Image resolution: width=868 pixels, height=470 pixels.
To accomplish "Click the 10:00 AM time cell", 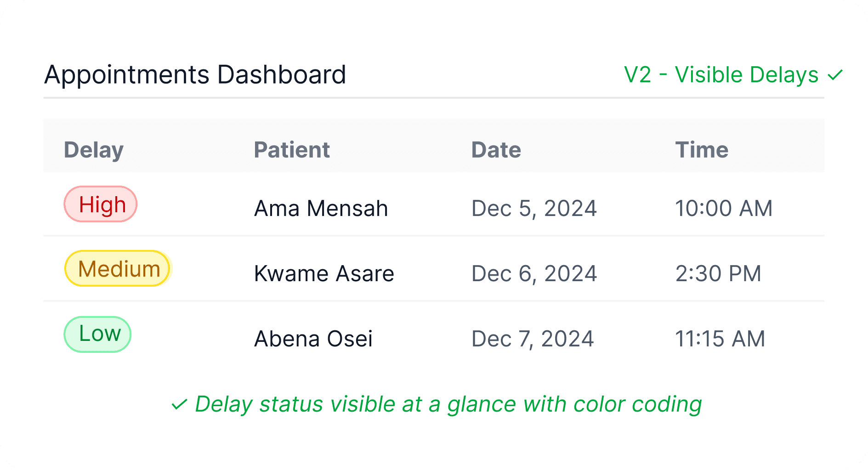I will [724, 209].
